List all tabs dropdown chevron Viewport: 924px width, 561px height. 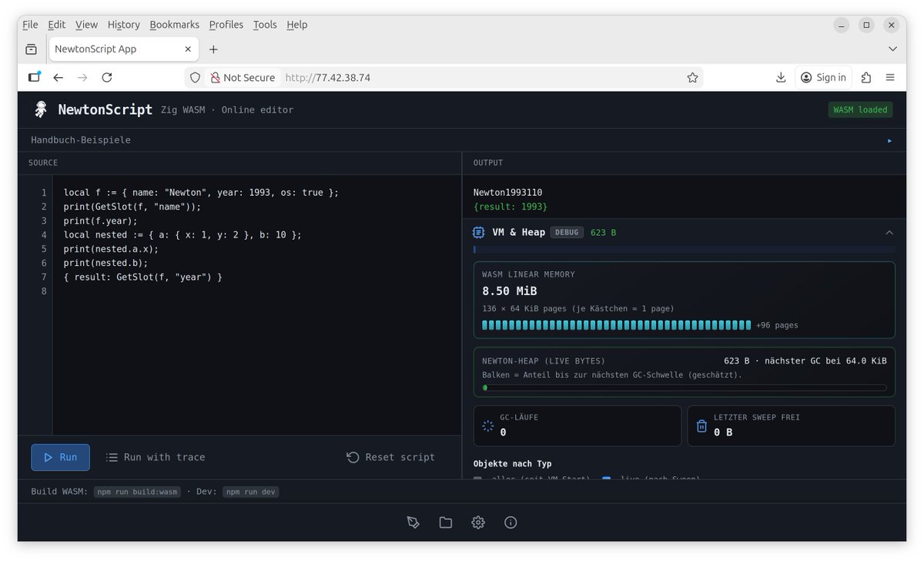click(892, 49)
